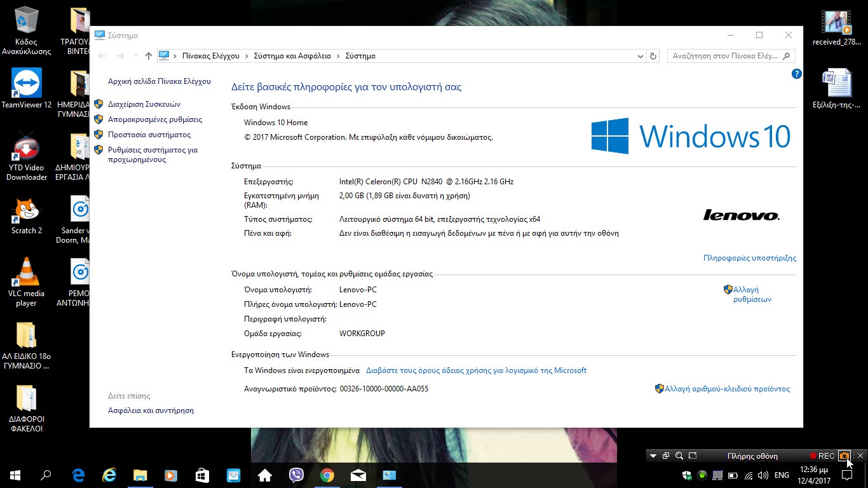Image resolution: width=868 pixels, height=488 pixels.
Task: Click the camera snapshot icon in recording toolbar
Action: tap(844, 456)
